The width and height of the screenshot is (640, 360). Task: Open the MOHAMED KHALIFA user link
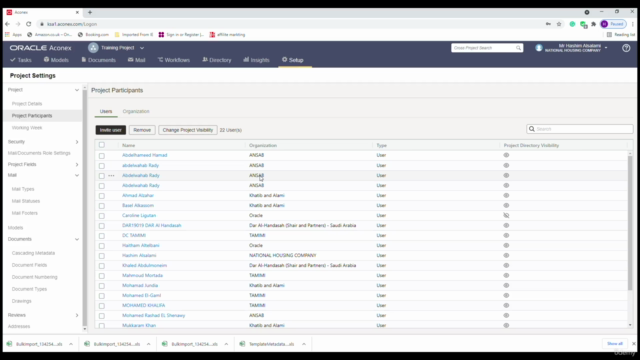(144, 305)
